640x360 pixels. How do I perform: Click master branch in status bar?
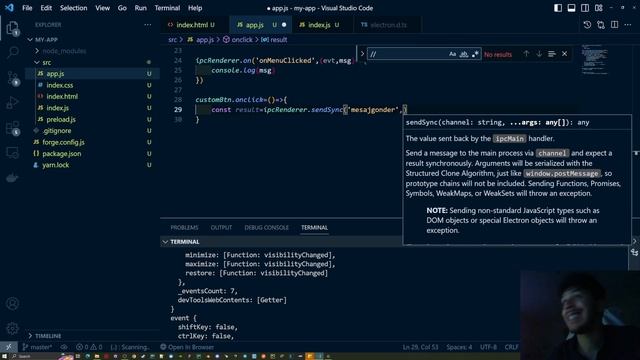[x=37, y=347]
